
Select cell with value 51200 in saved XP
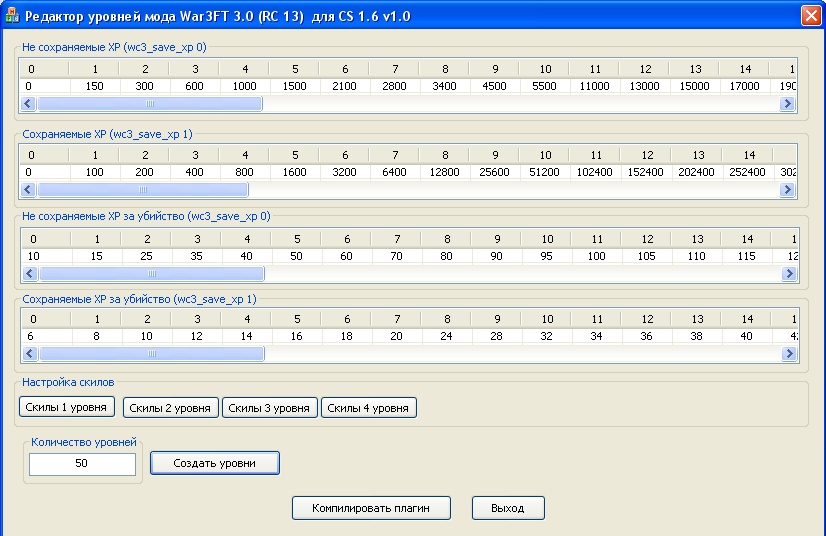point(545,172)
